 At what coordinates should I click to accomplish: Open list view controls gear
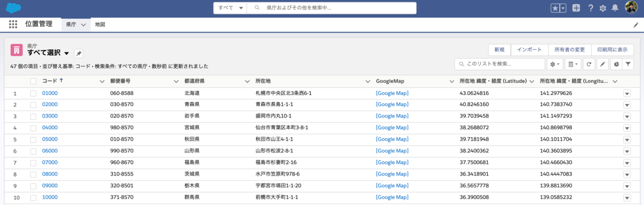click(554, 64)
